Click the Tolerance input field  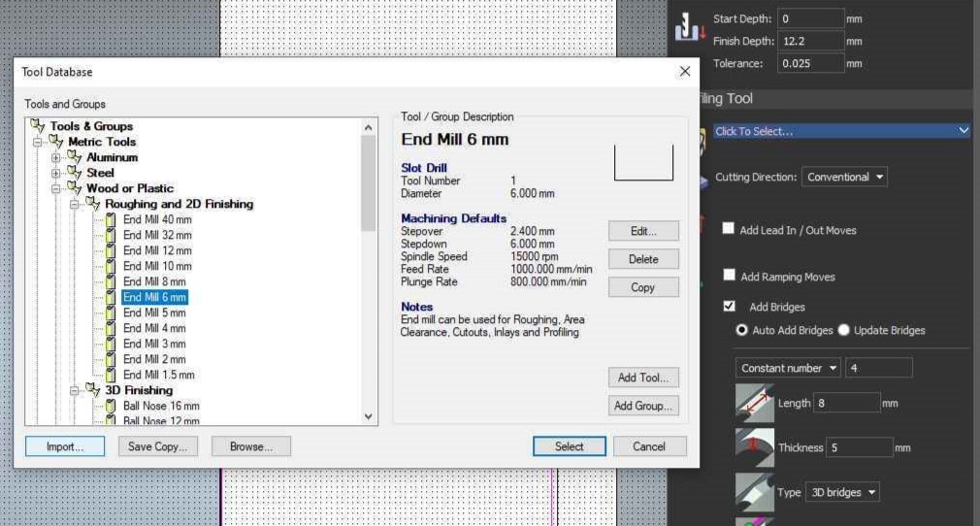(810, 64)
